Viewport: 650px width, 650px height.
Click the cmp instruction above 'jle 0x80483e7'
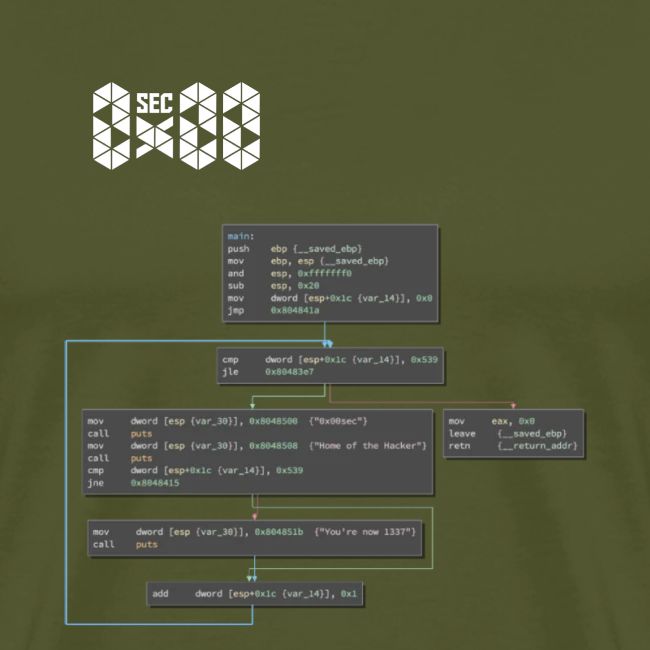coord(330,359)
